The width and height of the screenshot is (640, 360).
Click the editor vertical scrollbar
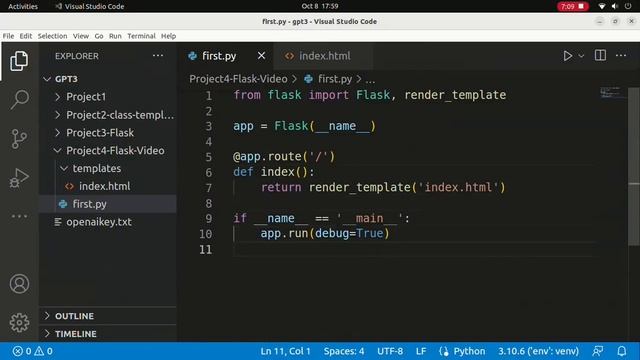(x=633, y=167)
